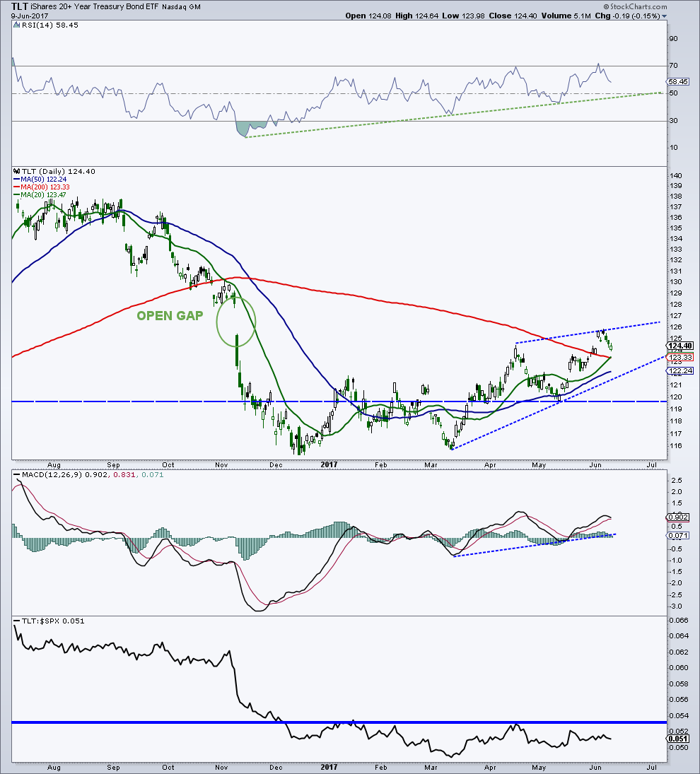Click the RSI(14) area indicator icon
The image size is (700, 774).
(18, 25)
